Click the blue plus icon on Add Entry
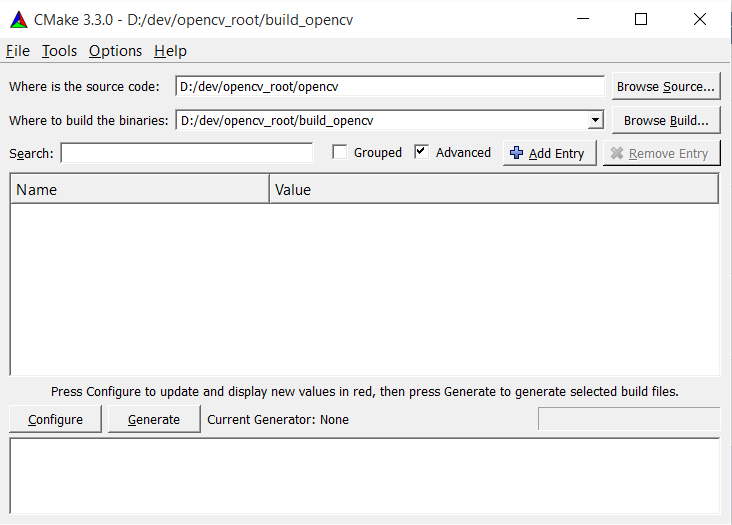The height and width of the screenshot is (525, 732). 516,153
